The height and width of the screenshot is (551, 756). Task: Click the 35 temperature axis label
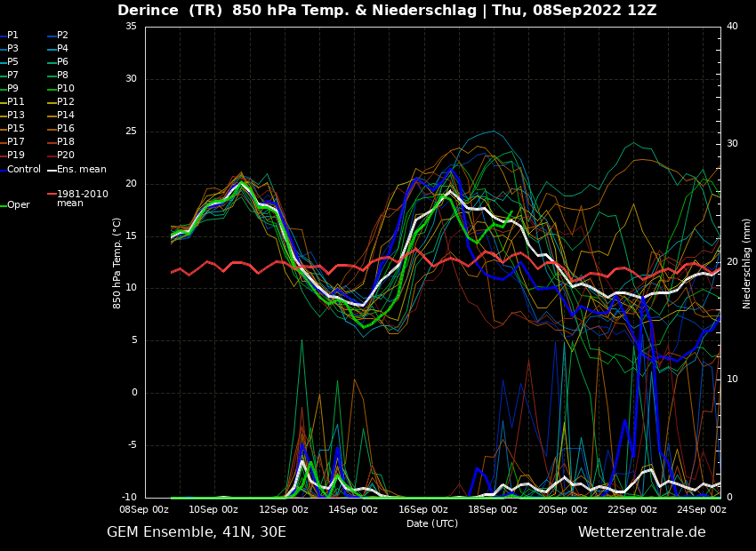coord(131,26)
